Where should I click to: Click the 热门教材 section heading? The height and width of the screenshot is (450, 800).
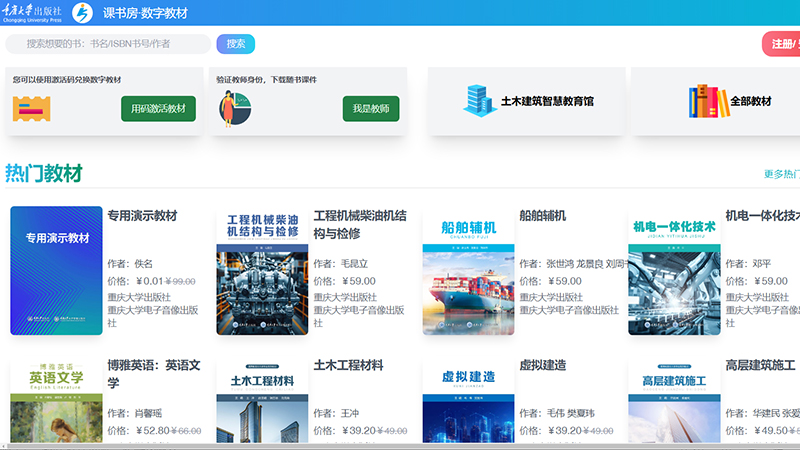click(44, 173)
